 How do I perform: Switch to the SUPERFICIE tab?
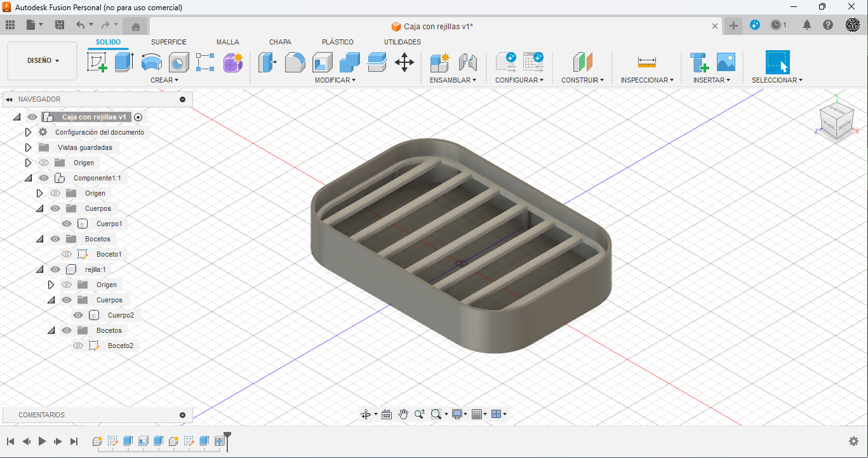point(169,42)
